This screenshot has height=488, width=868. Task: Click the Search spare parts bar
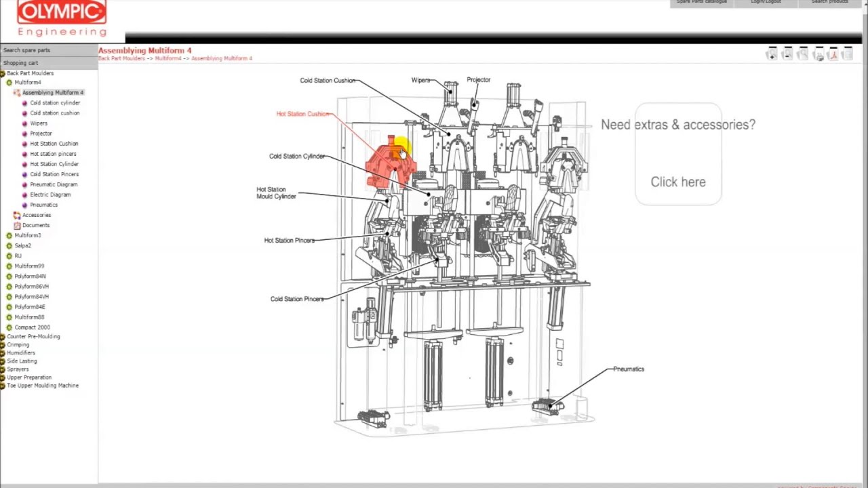[49, 50]
